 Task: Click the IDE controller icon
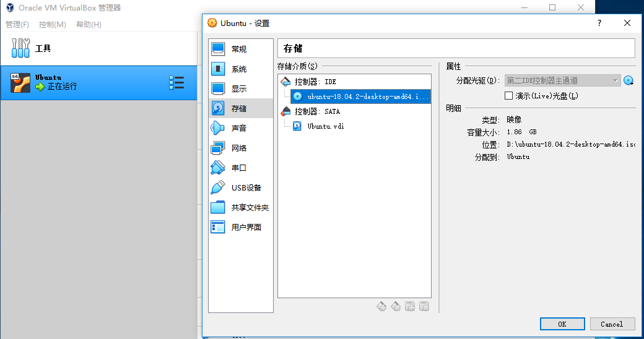pos(285,82)
